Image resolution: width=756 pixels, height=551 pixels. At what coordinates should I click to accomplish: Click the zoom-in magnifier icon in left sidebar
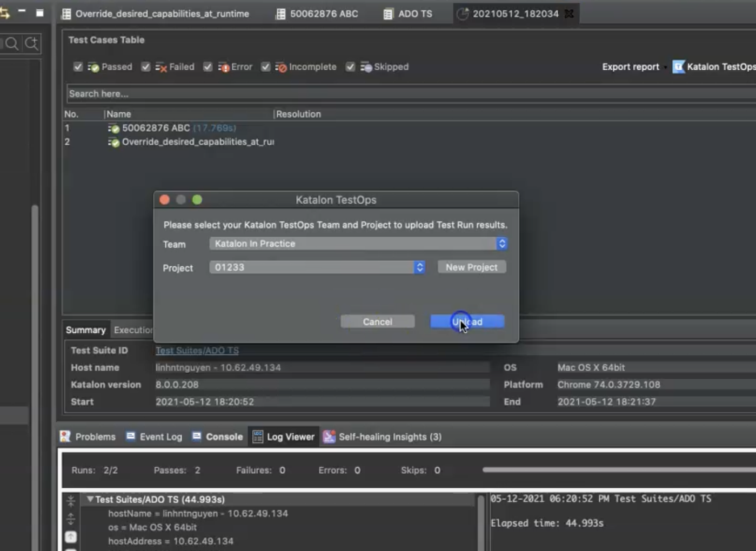tap(31, 44)
